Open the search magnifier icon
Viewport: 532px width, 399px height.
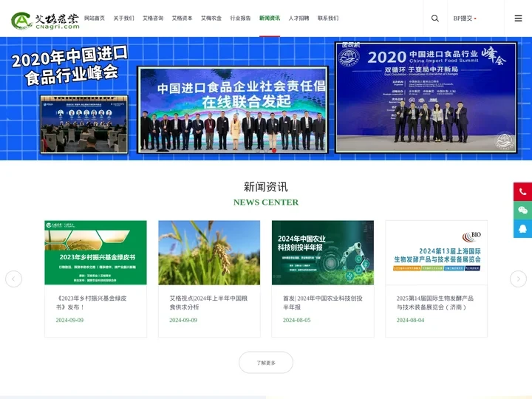pos(435,18)
